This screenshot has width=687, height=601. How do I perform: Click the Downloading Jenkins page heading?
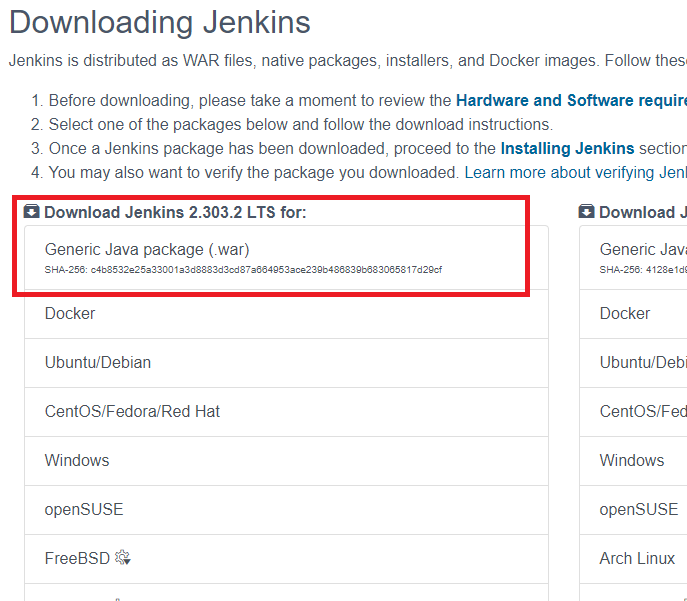click(x=160, y=22)
